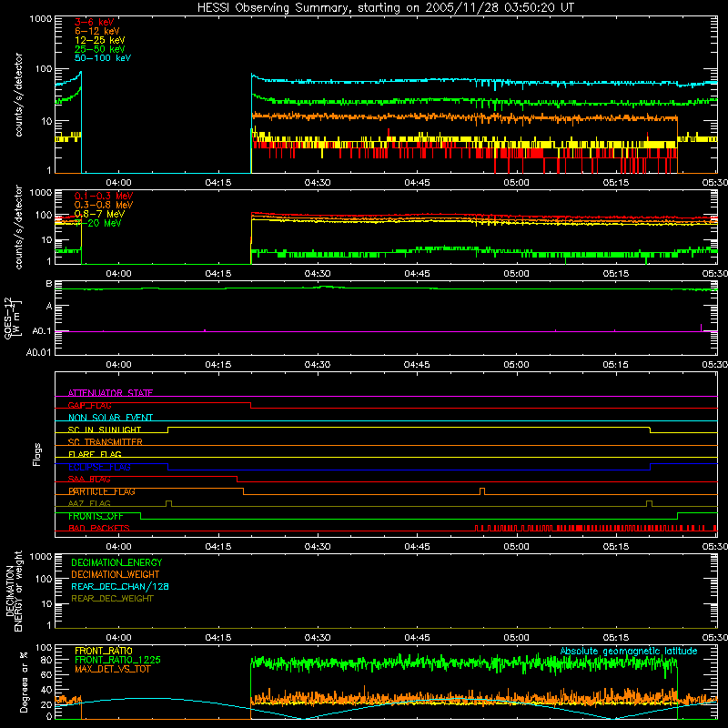Viewport: 728px width, 728px height.
Task: Select the red 3-6 keV legend label
Action: (94, 22)
